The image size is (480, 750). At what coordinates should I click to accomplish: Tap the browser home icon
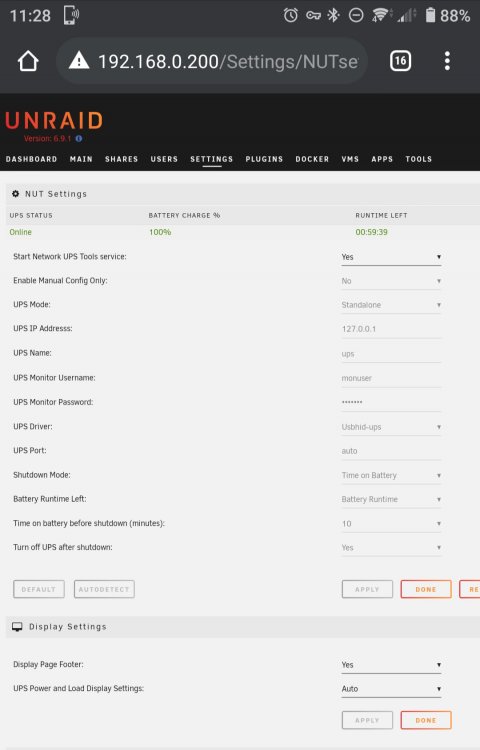coord(28,61)
